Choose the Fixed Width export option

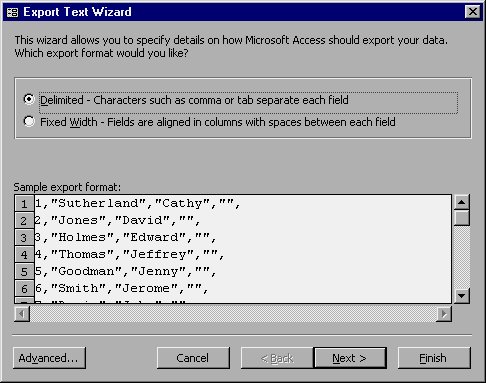(29, 121)
